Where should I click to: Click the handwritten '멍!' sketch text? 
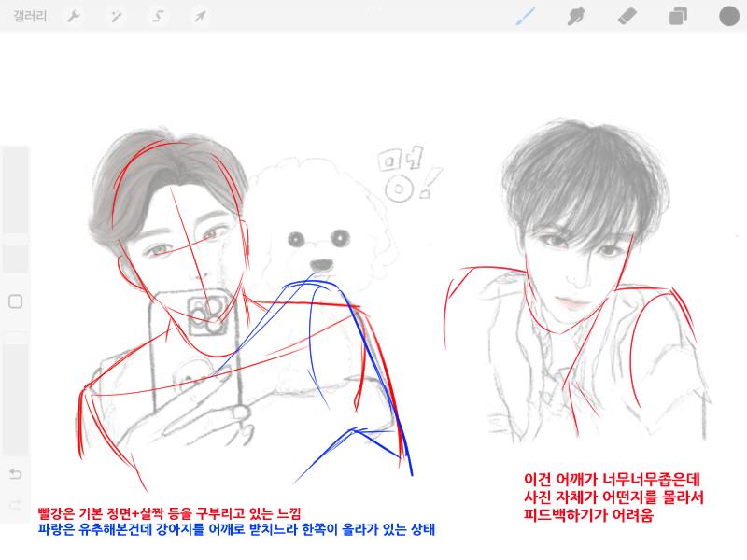tap(410, 174)
